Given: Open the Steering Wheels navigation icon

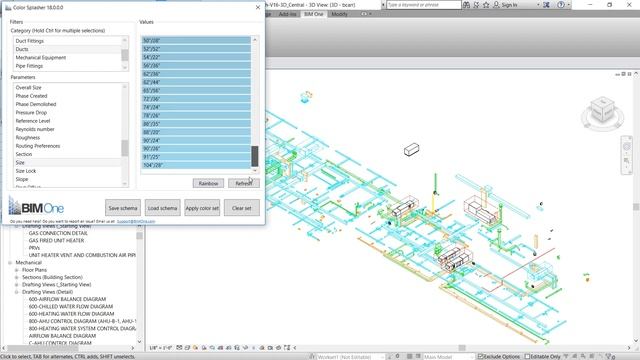Looking at the screenshot, I should point(627,146).
